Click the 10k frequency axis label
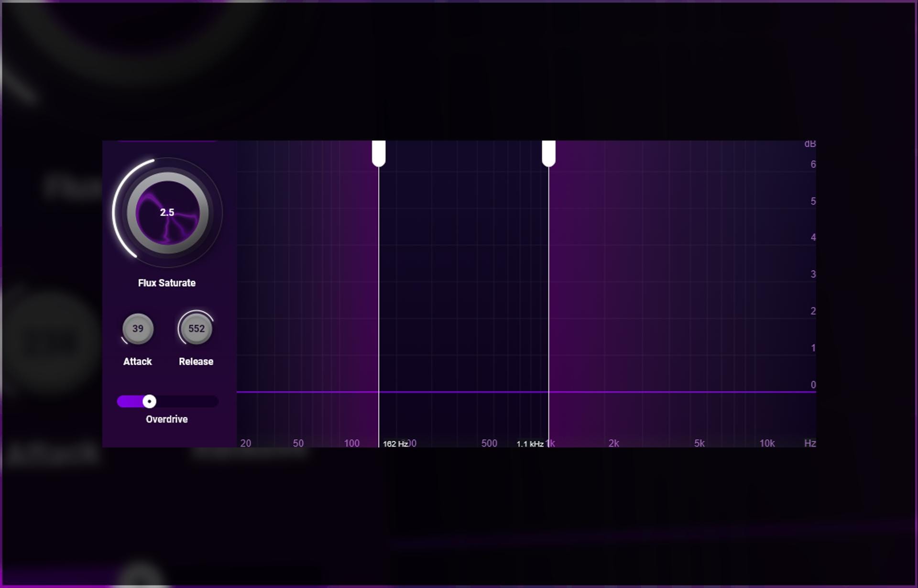The image size is (918, 588). click(767, 443)
